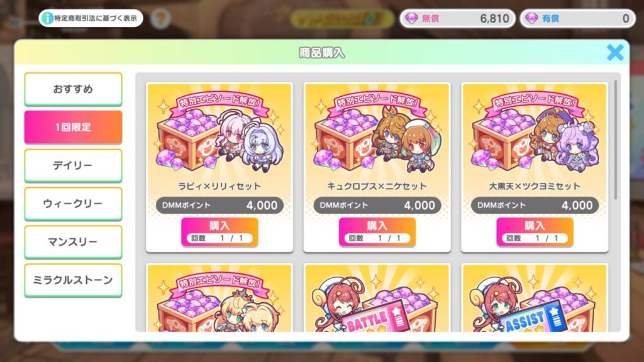Screen dimensions: 644x362
Task: Switch to the デイリー tab
Action: click(x=73, y=165)
